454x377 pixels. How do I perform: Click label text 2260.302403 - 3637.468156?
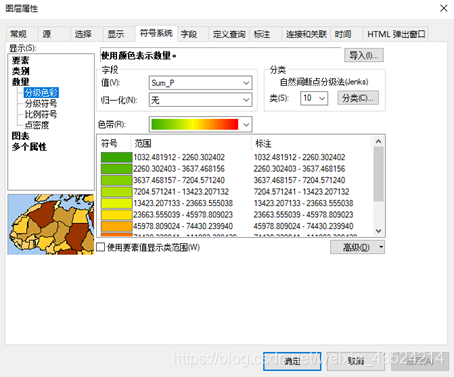click(299, 169)
